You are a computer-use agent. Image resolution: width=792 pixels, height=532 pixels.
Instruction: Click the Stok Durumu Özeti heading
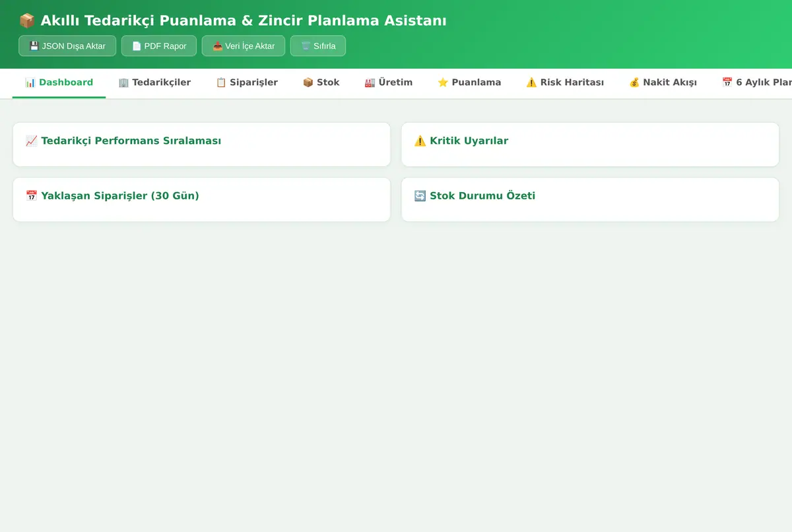(x=475, y=195)
